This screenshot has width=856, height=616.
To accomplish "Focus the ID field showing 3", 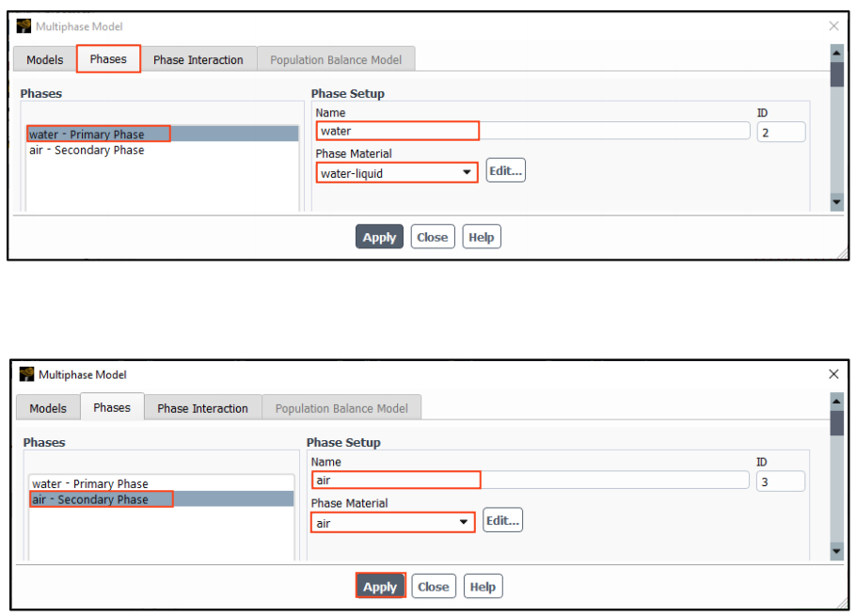I will coord(781,482).
